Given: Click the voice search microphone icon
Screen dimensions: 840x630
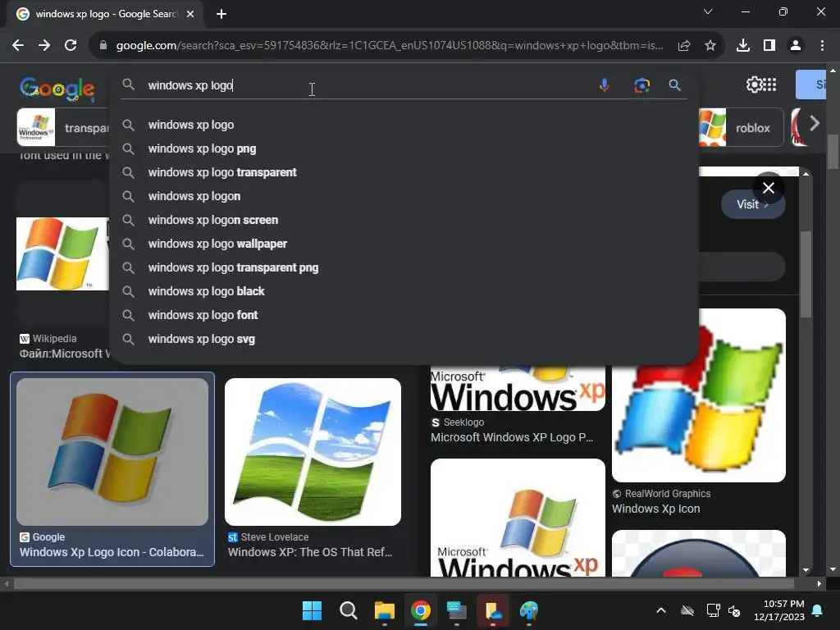Looking at the screenshot, I should [605, 85].
